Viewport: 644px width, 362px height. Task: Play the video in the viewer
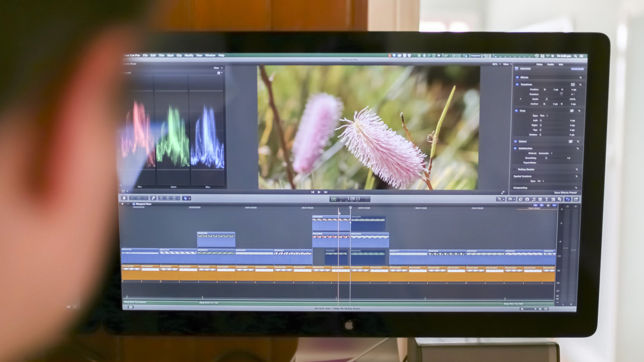pos(319,192)
